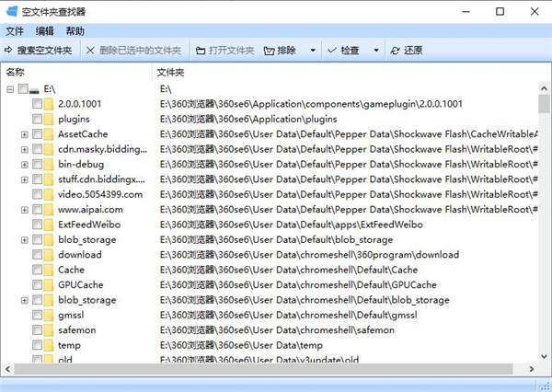Open the 检查 dropdown arrow
Viewport: 552px width, 392px height.
[376, 51]
